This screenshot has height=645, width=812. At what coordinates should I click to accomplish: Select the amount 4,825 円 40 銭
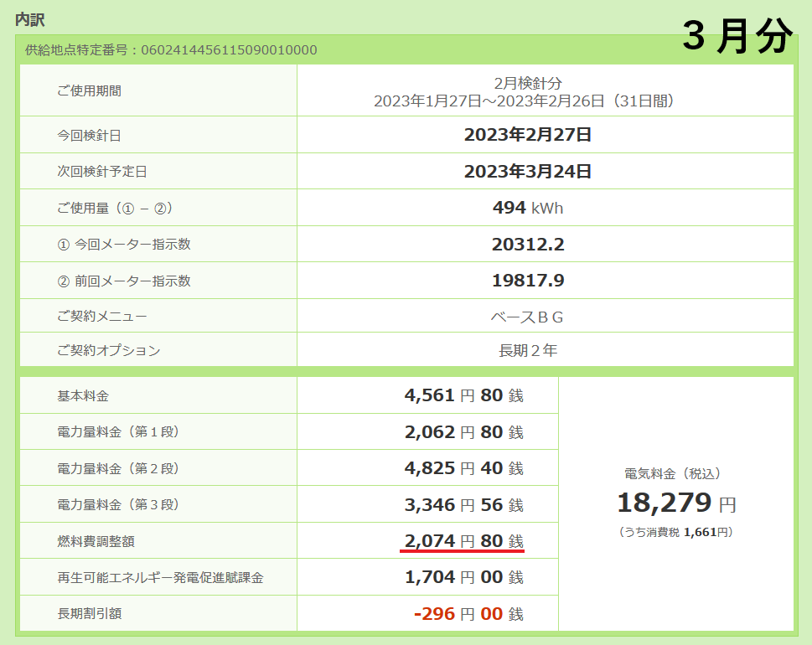(464, 468)
